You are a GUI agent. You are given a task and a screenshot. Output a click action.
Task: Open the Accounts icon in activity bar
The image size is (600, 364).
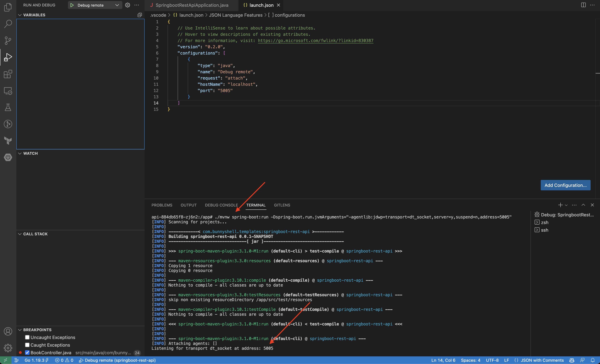pyautogui.click(x=8, y=331)
